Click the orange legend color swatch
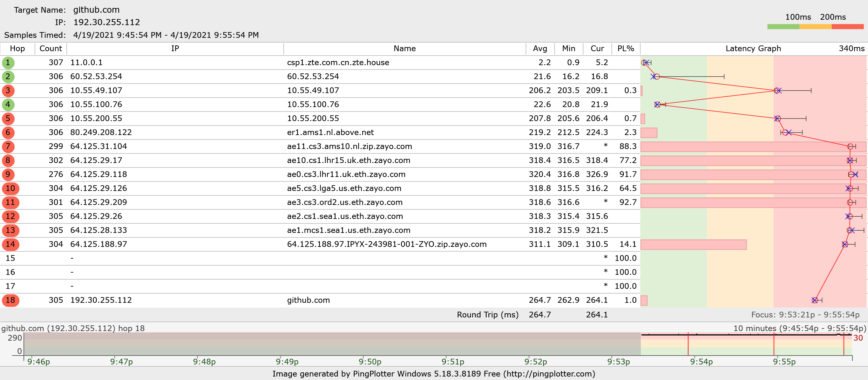Viewport: 868px width, 380px height. click(816, 27)
